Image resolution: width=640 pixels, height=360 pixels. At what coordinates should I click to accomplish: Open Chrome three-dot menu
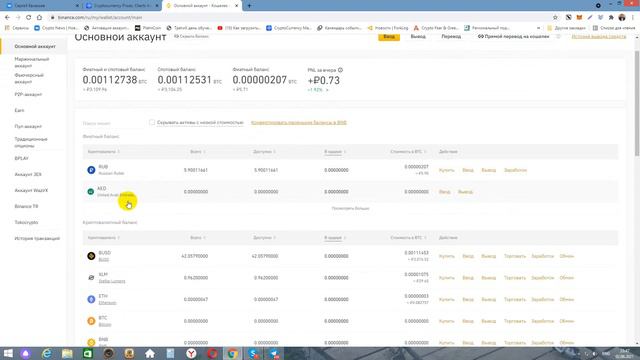coord(633,17)
